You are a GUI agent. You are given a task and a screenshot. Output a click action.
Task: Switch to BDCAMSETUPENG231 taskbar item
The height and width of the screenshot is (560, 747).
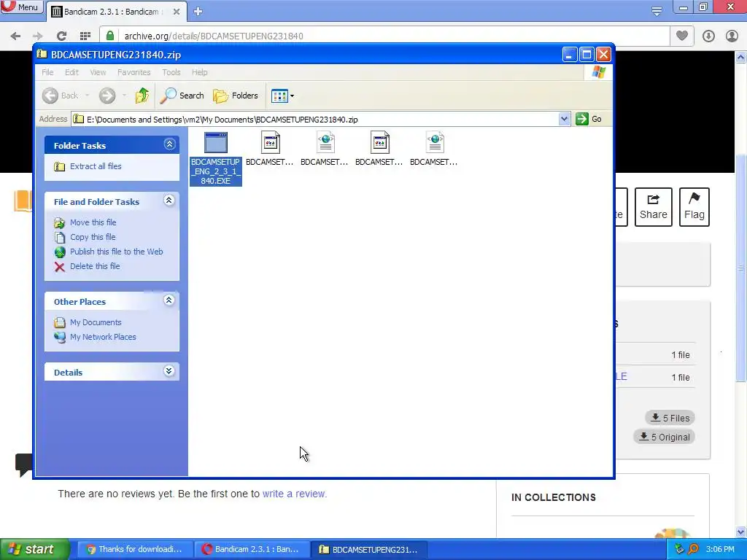click(368, 549)
